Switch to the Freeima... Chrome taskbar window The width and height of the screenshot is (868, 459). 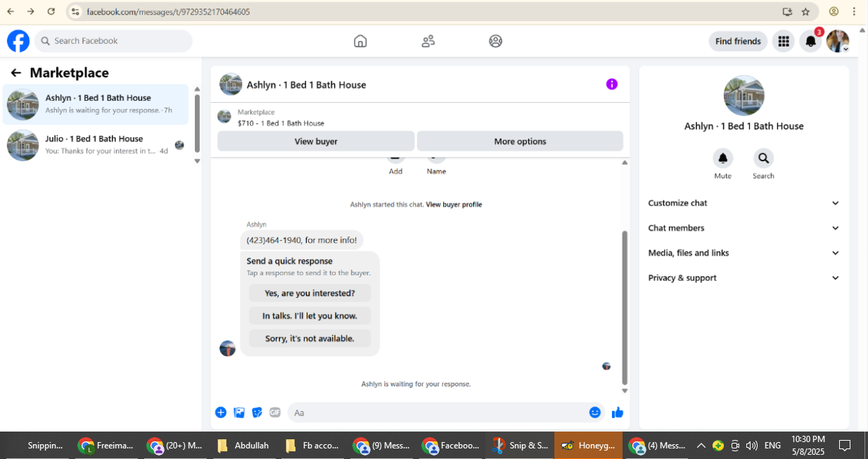pos(106,446)
